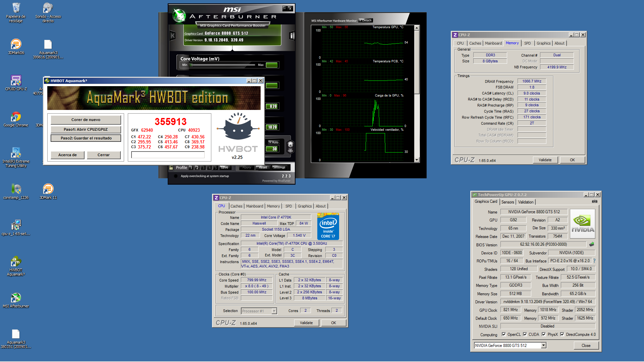Click the Intel Core i7 logo in CPU-Z
The width and height of the screenshot is (644, 362).
(328, 226)
